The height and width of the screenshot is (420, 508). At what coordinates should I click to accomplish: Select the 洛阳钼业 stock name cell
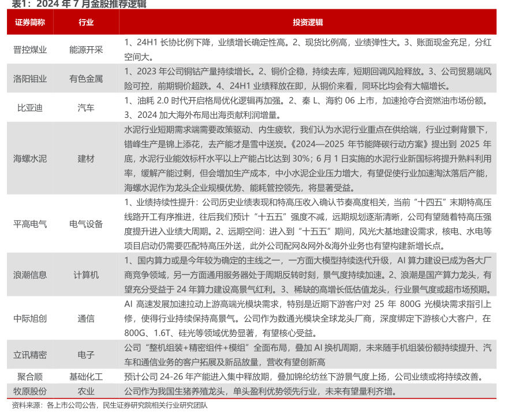click(30, 79)
